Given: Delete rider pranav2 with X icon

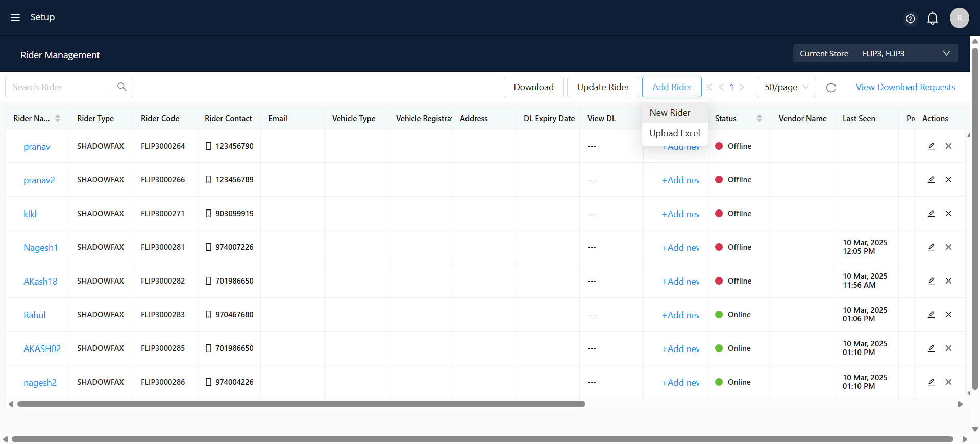Looking at the screenshot, I should tap(948, 180).
